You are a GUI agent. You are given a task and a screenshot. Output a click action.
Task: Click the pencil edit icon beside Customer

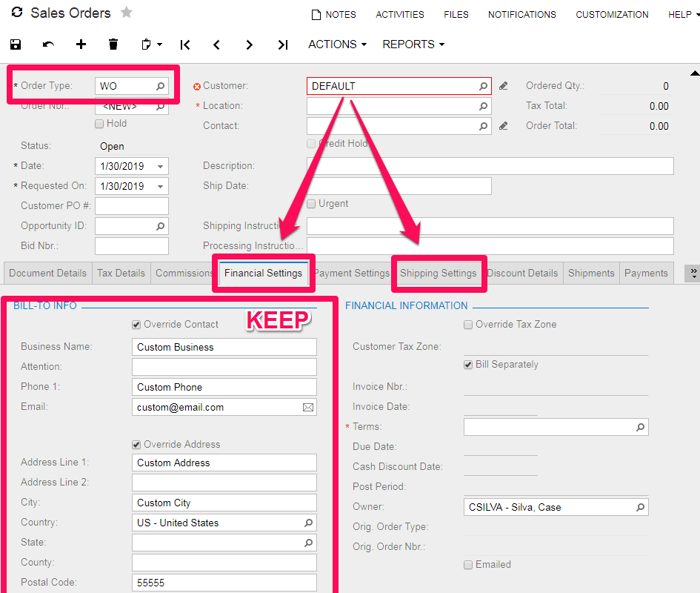tap(504, 86)
